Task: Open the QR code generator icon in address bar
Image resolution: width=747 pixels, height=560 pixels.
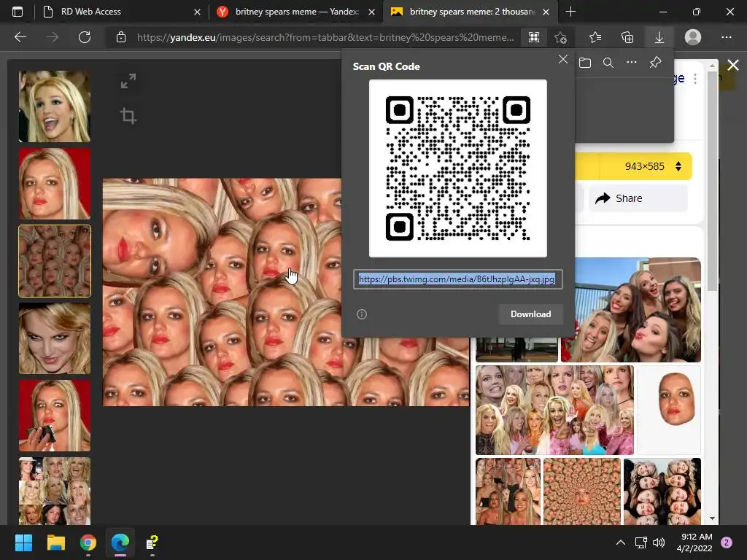Action: (x=533, y=37)
